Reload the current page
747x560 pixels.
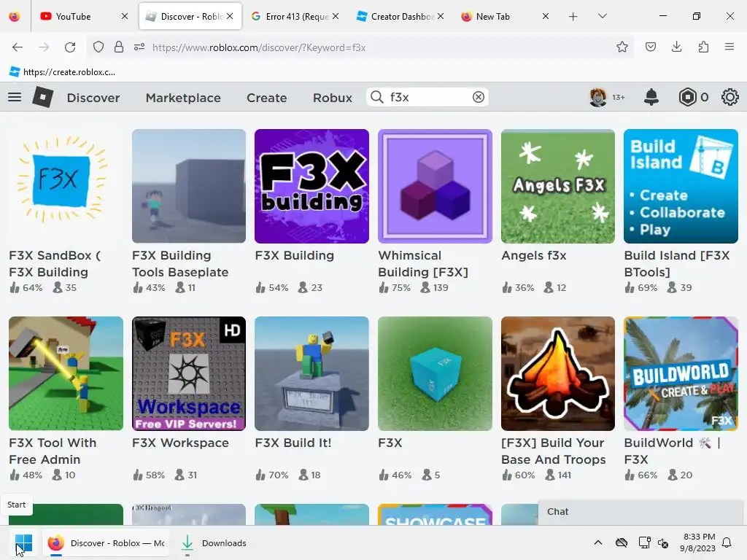70,47
